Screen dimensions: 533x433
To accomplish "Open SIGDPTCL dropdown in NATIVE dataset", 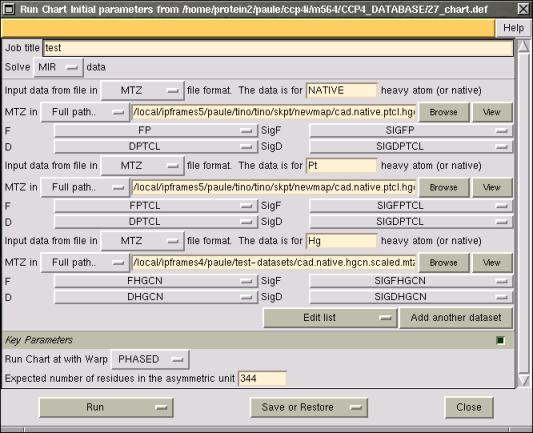I will [x=411, y=146].
